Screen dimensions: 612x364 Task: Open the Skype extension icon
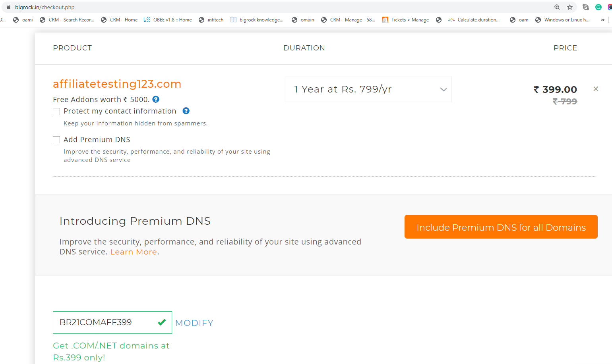pyautogui.click(x=586, y=7)
